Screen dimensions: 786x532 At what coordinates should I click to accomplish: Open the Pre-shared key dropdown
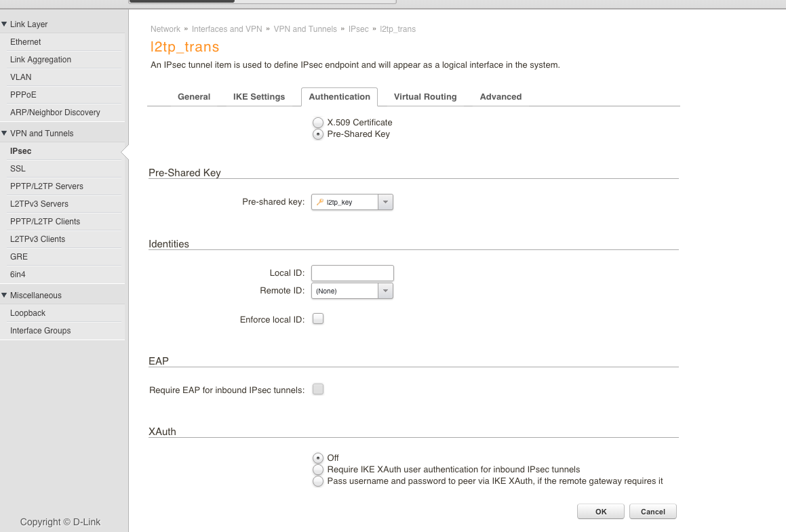click(x=385, y=202)
